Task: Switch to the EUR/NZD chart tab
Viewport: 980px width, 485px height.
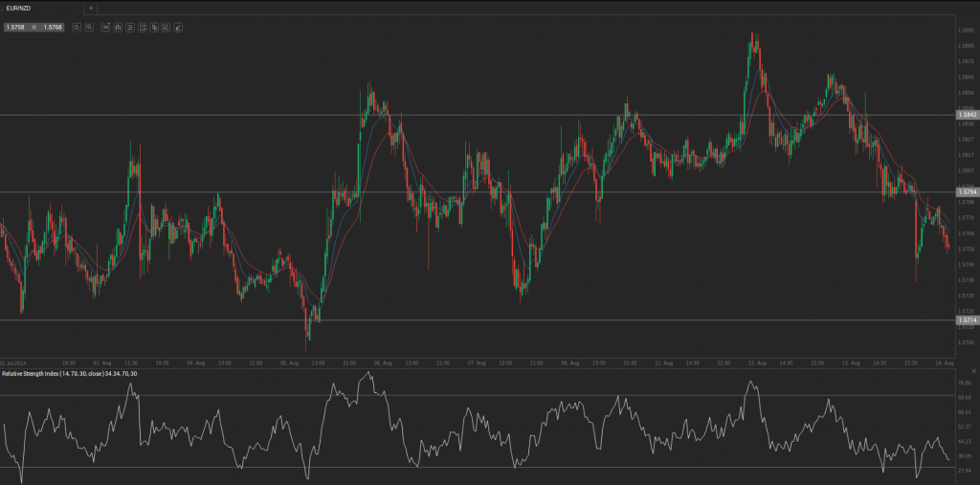Action: click(x=19, y=8)
